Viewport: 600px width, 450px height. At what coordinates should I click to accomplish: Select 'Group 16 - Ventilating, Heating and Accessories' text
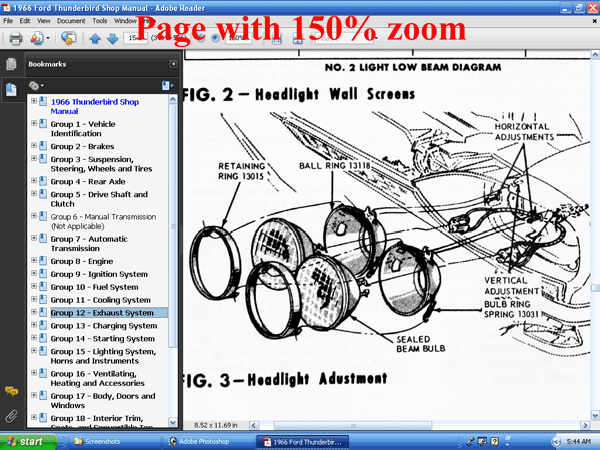tap(98, 378)
